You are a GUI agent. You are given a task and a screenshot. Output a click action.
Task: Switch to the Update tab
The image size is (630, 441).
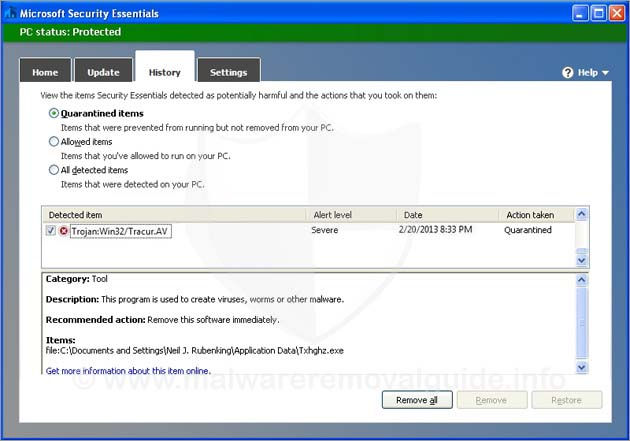click(103, 71)
